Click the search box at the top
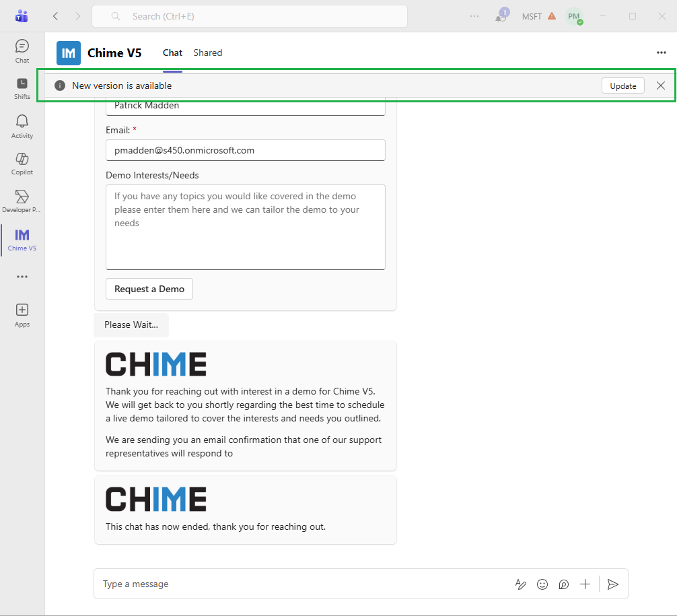The image size is (677, 616). [x=250, y=16]
